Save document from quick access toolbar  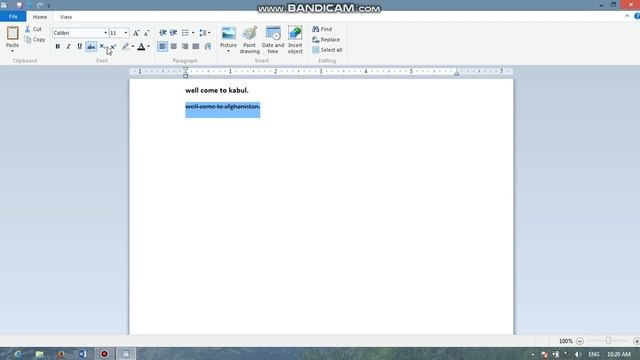19,5
